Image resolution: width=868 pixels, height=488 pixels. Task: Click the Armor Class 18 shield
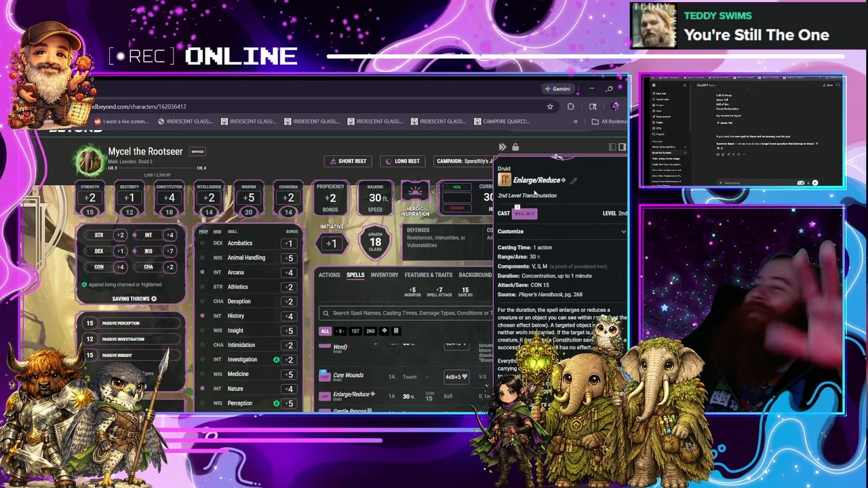coord(375,243)
